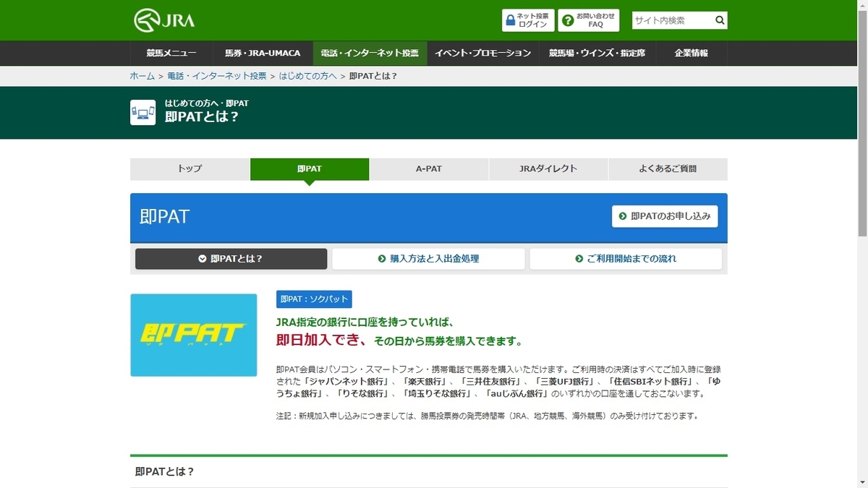Open ご利用開始までの流れ section
868x488 pixels.
(626, 259)
